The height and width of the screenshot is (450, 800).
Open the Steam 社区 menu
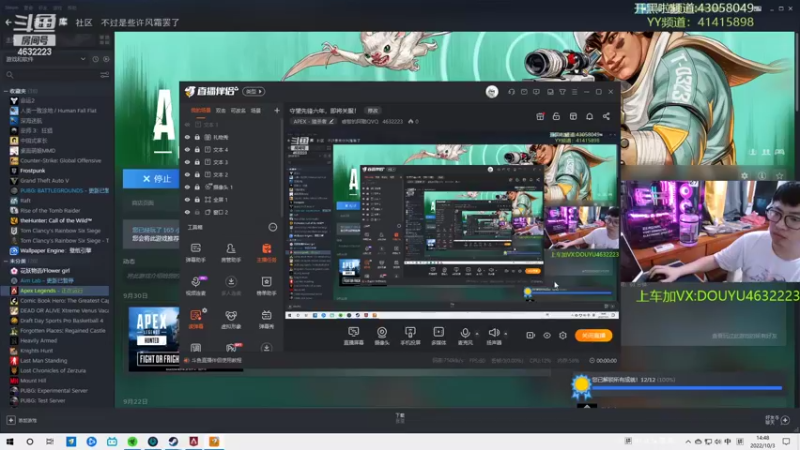click(x=84, y=22)
